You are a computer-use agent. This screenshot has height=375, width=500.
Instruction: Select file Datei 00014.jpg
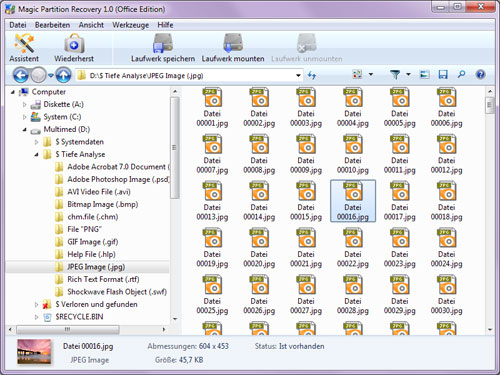pyautogui.click(x=259, y=202)
